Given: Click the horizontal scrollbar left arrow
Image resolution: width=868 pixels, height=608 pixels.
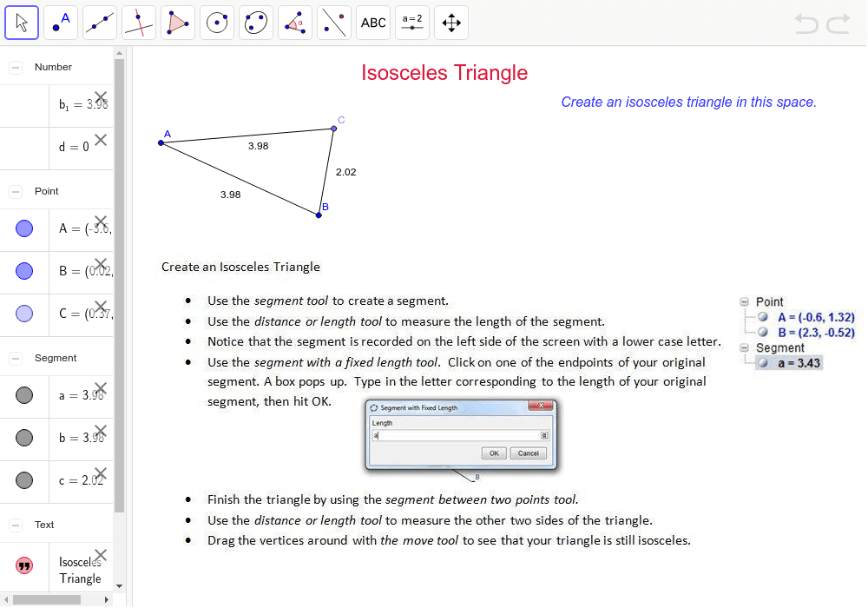Looking at the screenshot, I should 6,599.
